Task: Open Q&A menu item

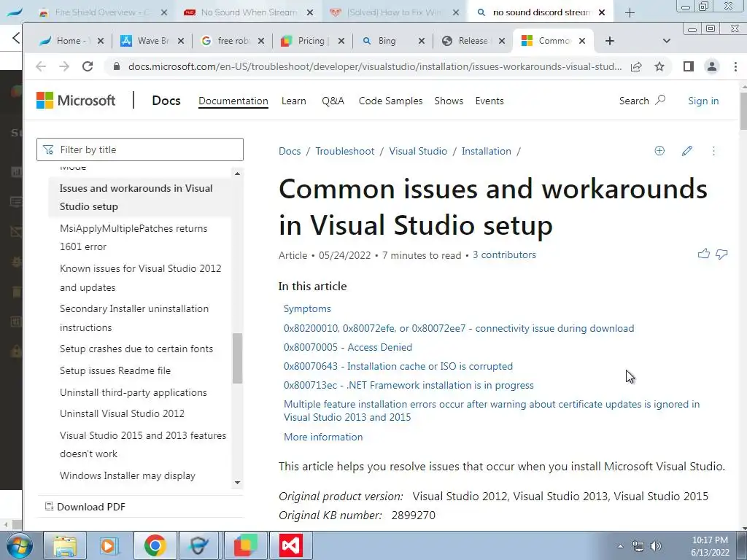Action: click(333, 101)
